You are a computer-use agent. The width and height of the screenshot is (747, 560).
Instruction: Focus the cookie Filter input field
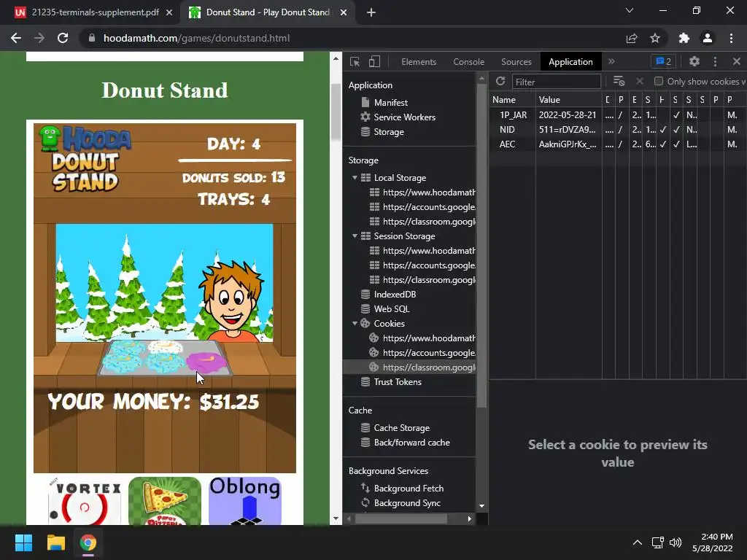click(x=556, y=82)
